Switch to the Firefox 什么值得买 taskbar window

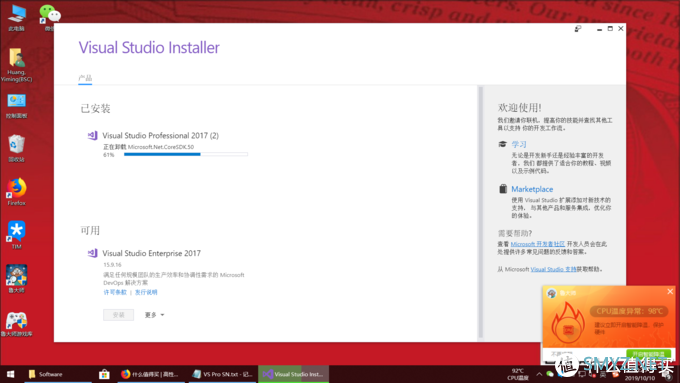pos(150,374)
